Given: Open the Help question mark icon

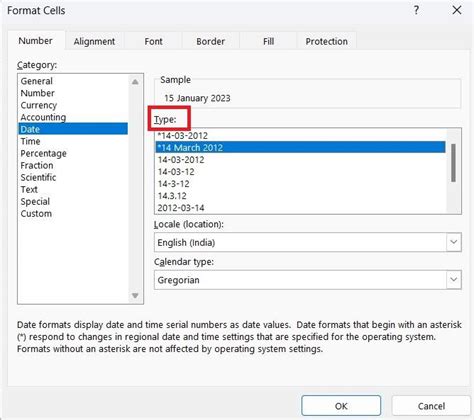Looking at the screenshot, I should point(416,10).
